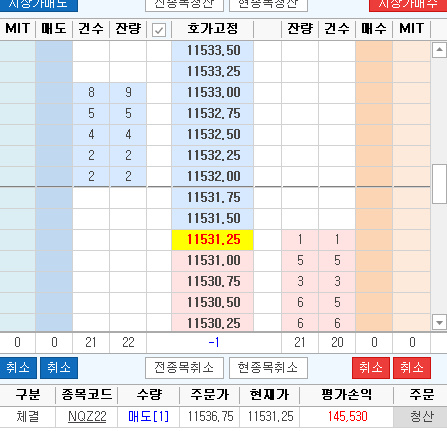
Task: Click 매수 cell at price 11531.00
Action: tap(374, 260)
